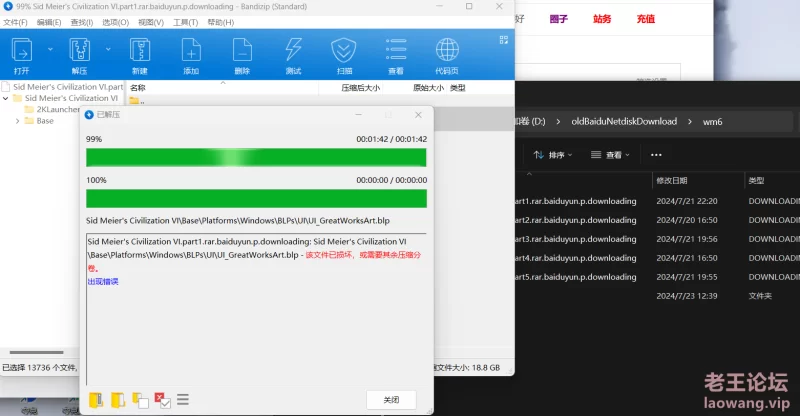The image size is (800, 416).
Task: Click the 关闭 button in extract dialog
Action: tap(391, 400)
